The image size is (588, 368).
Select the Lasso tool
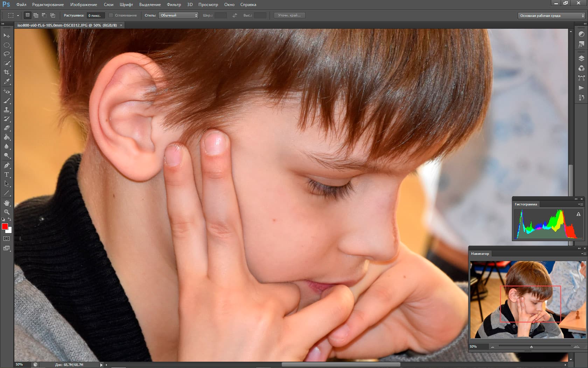(7, 54)
